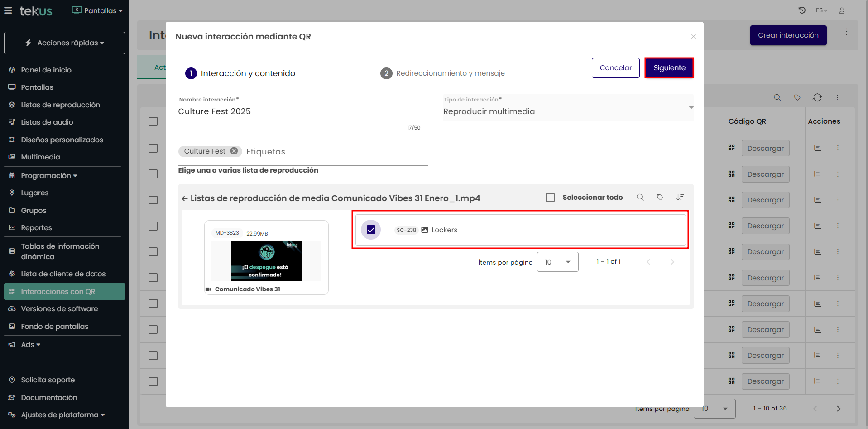Image resolution: width=868 pixels, height=429 pixels.
Task: Expand the Acciones rápidas dropdown
Action: (x=64, y=43)
